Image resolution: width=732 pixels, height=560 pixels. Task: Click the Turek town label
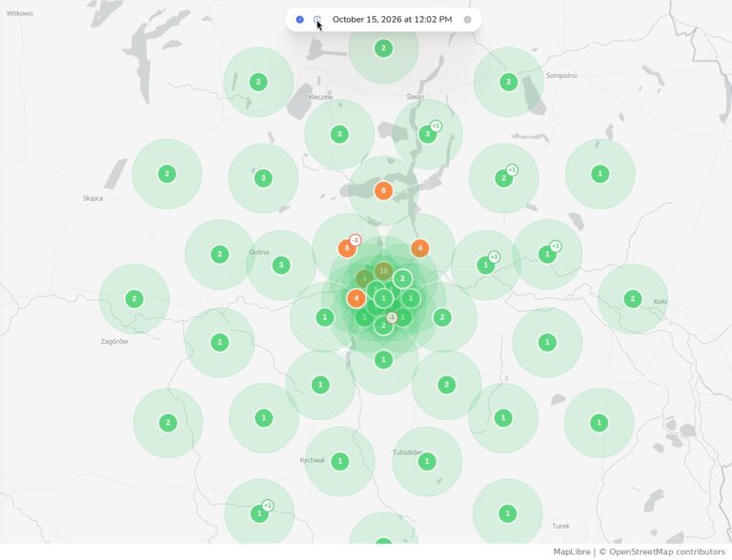(560, 526)
